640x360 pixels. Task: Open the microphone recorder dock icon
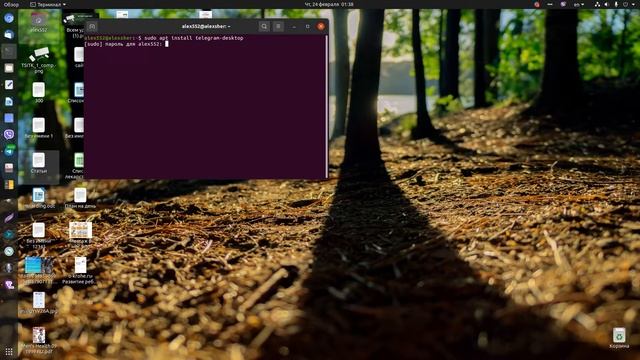(9, 268)
